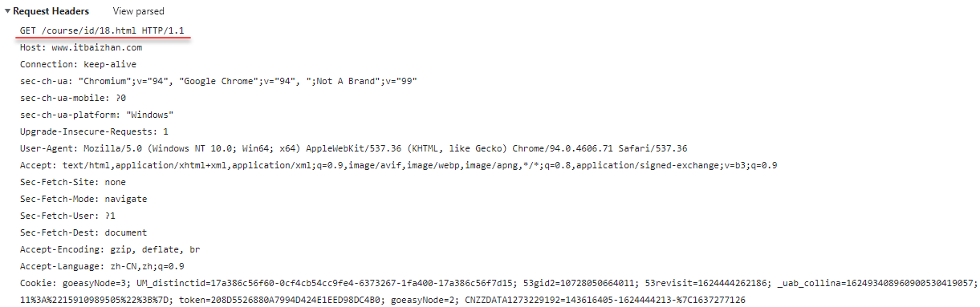Select the Cookie header first line
Image resolution: width=980 pixels, height=307 pixels.
click(498, 284)
